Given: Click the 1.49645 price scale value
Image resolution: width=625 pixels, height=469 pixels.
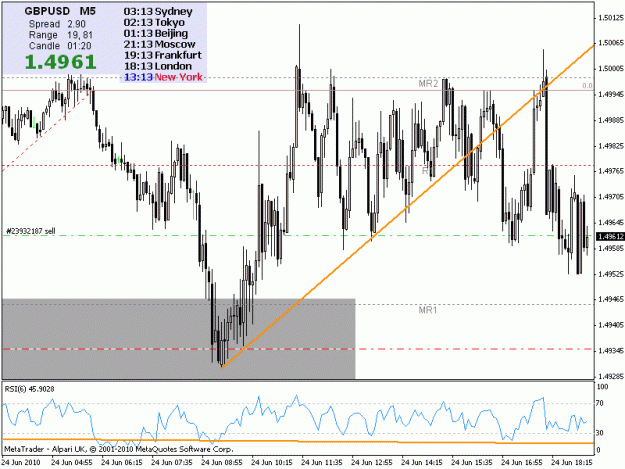Looking at the screenshot, I should coord(611,222).
